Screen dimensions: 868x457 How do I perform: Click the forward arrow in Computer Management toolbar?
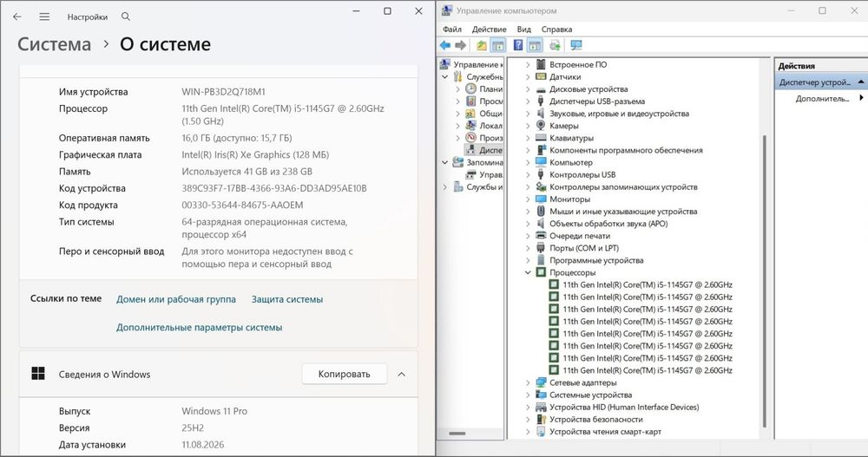pyautogui.click(x=461, y=45)
